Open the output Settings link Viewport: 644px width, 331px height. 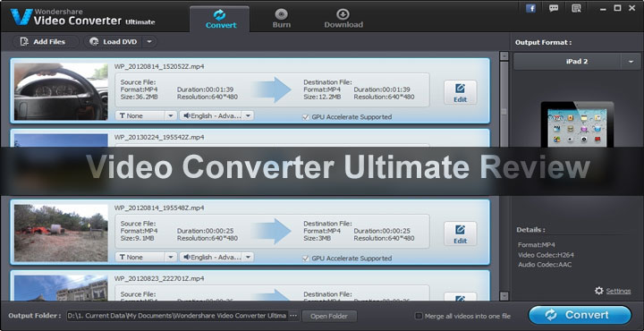click(x=618, y=291)
